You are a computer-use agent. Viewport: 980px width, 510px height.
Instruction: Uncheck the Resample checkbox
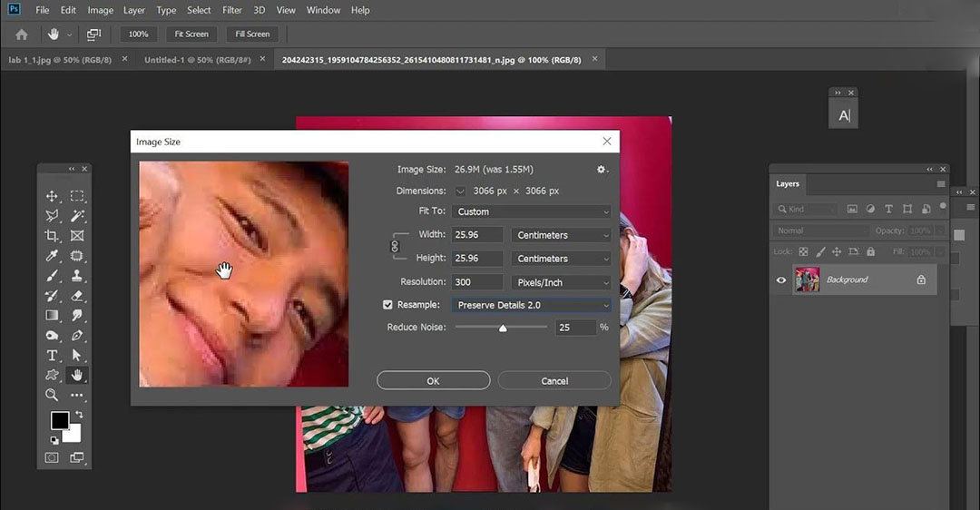pyautogui.click(x=387, y=305)
